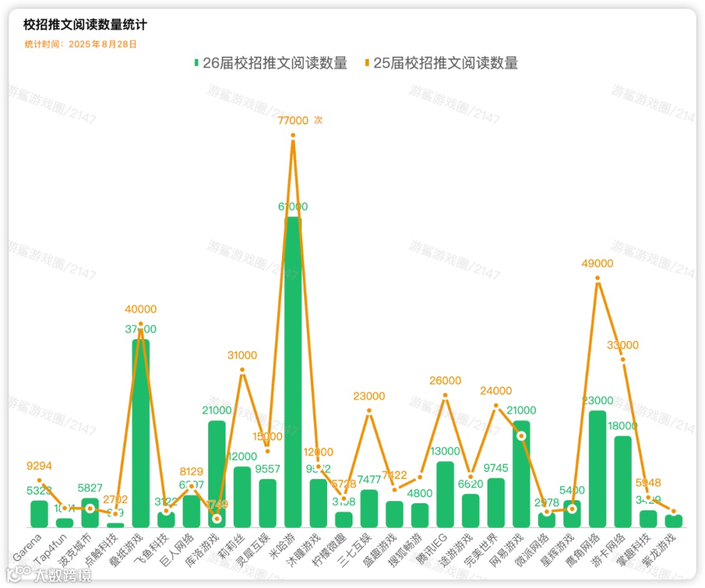
Task: Click the orange 77000 data point for 米哈游
Action: point(292,135)
